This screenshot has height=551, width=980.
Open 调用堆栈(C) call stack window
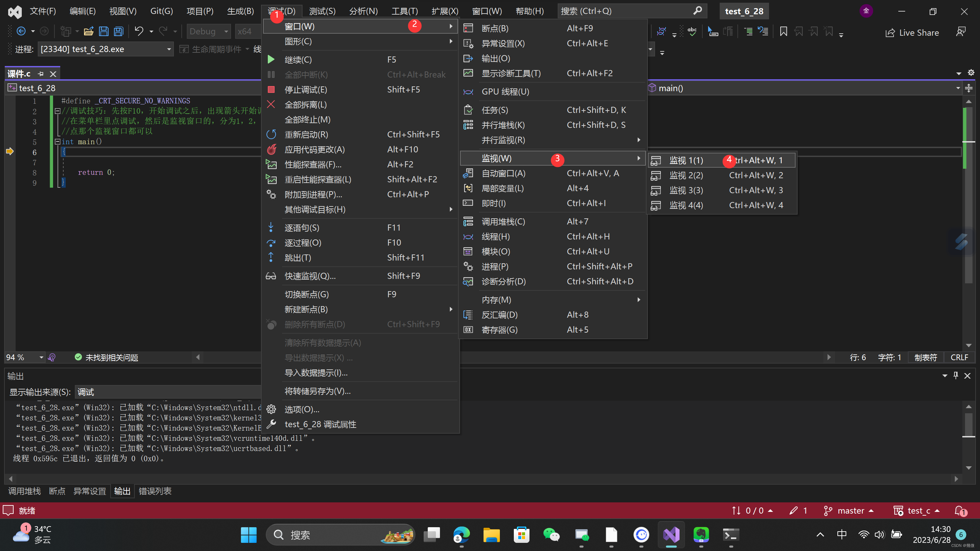point(553,221)
